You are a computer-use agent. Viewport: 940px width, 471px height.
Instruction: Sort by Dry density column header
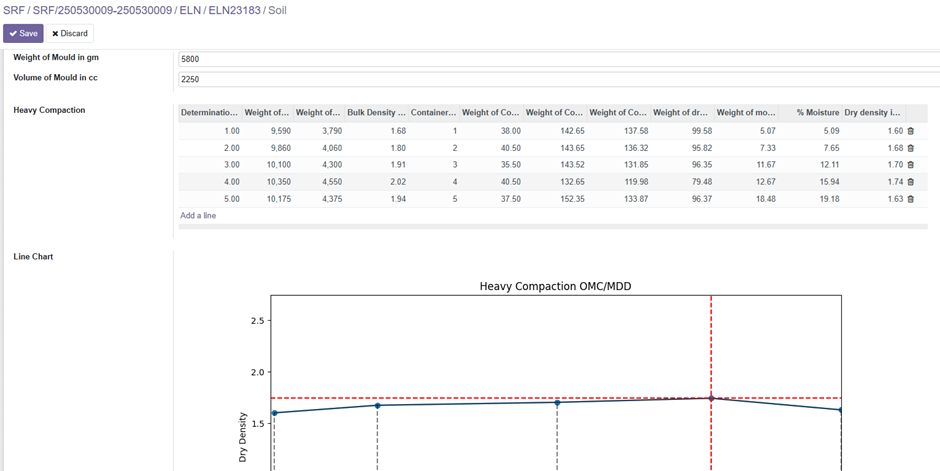coord(874,113)
